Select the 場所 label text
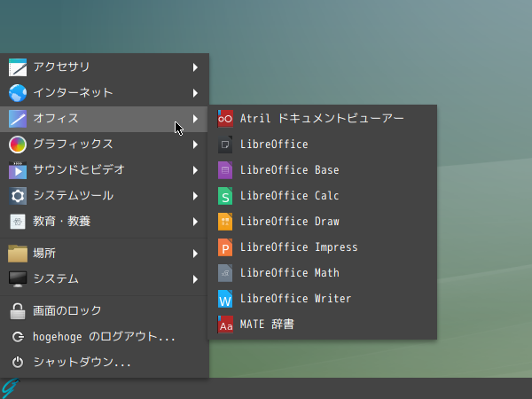 [x=44, y=254]
